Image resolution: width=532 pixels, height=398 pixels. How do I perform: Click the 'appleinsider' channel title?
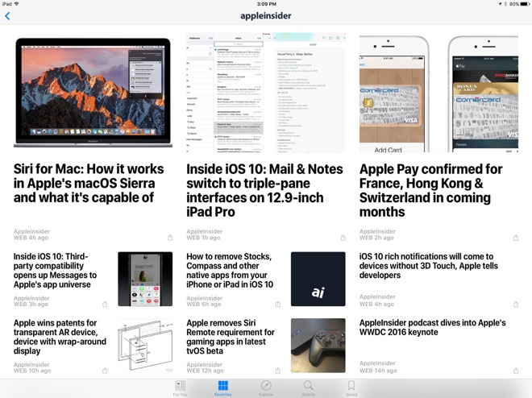(266, 15)
